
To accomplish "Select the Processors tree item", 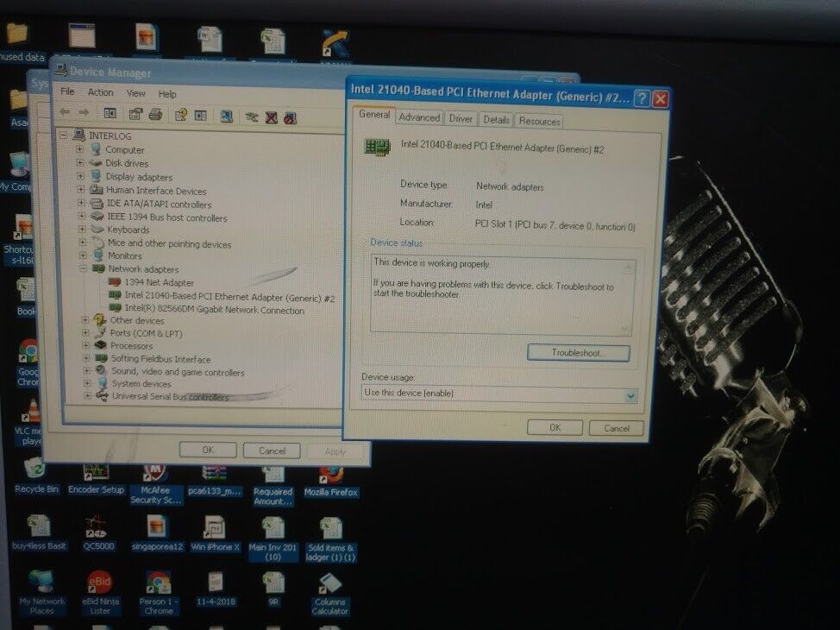I will pyautogui.click(x=131, y=346).
